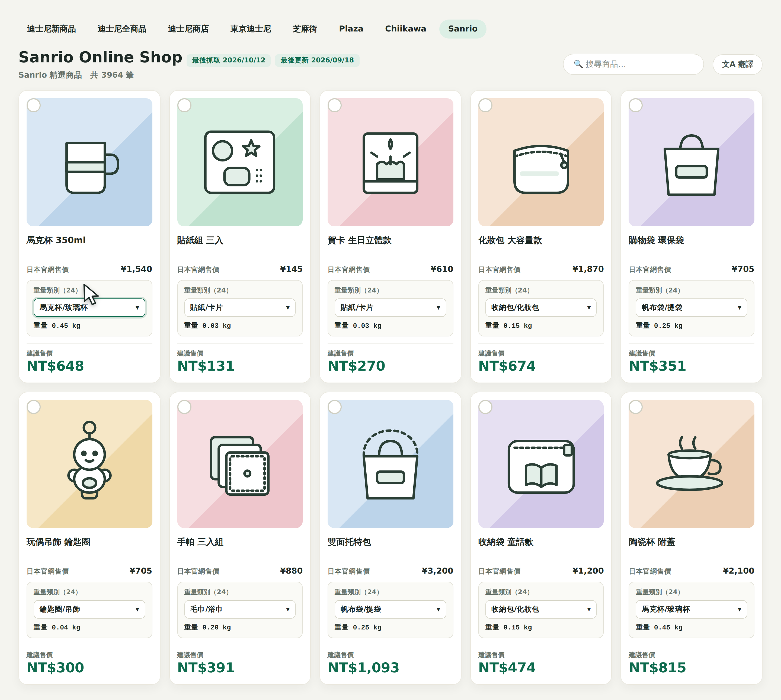This screenshot has height=700, width=781.
Task: Open the 芝麻街 tab
Action: pyautogui.click(x=305, y=29)
